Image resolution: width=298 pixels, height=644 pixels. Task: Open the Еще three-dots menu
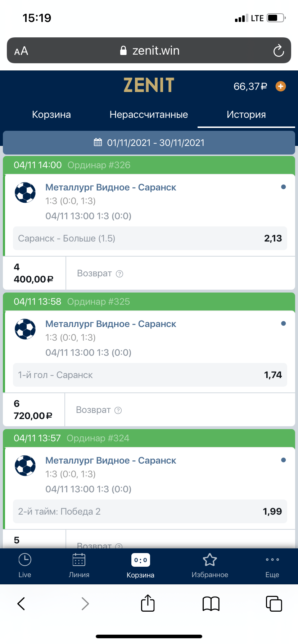(272, 560)
